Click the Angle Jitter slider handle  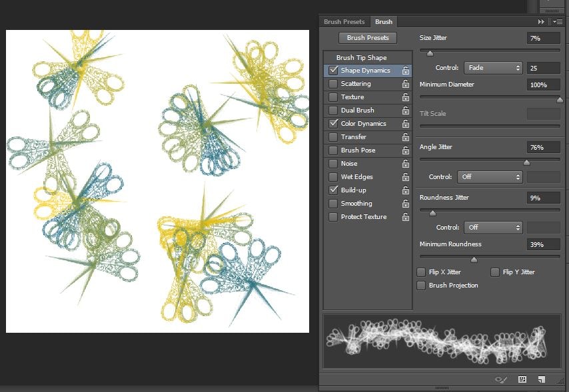click(526, 163)
